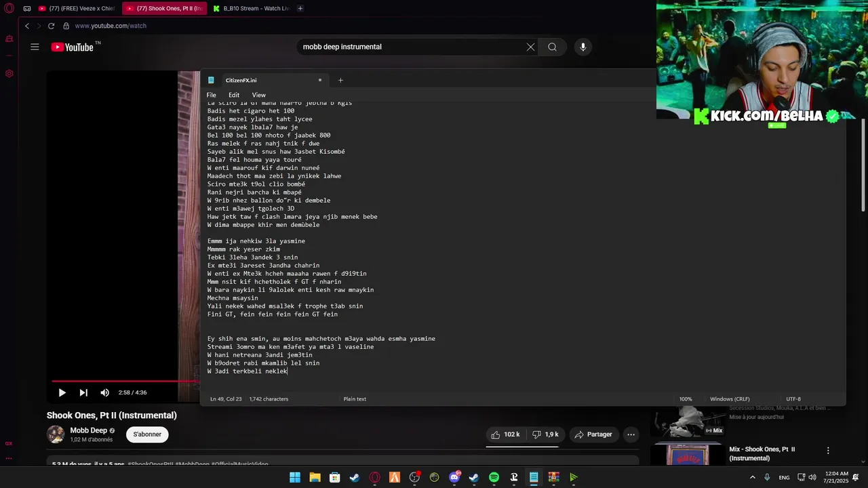
Task: Open Notepad Edit menu
Action: tap(234, 95)
